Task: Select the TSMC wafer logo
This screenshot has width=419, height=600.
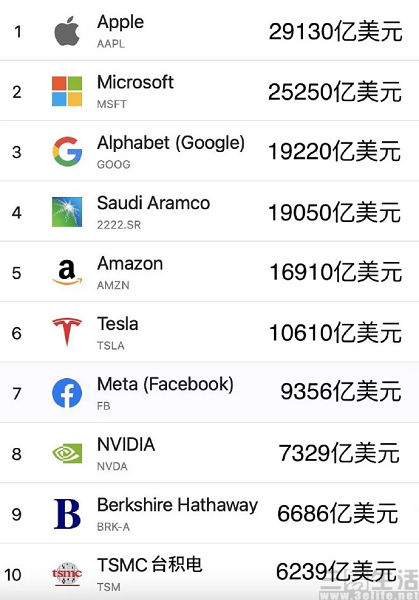Action: click(67, 574)
